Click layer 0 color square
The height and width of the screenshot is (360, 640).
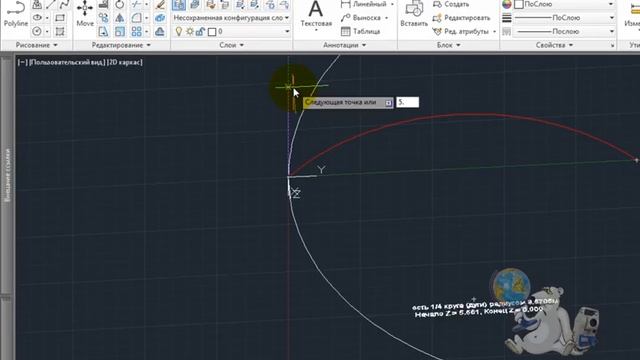212,32
